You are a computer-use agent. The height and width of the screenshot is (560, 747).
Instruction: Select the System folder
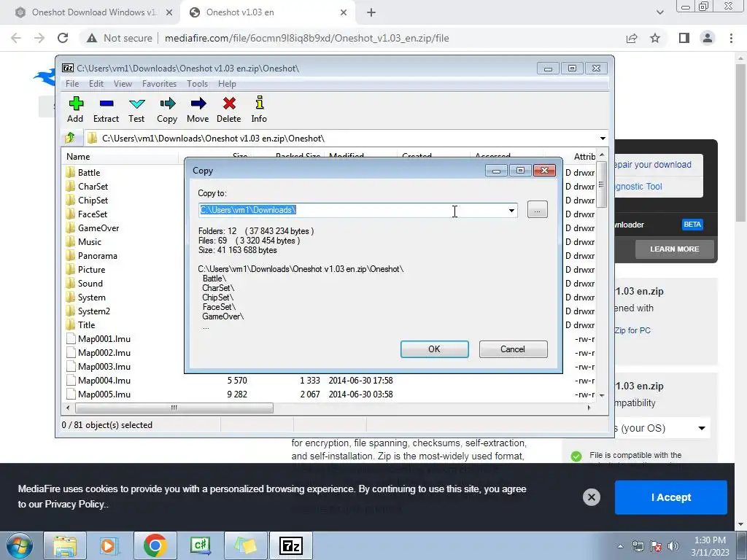coord(86,297)
